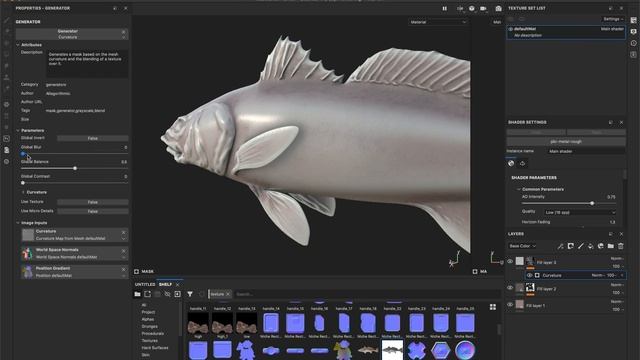The width and height of the screenshot is (640, 360).
Task: Click the MA view icon at viewport bottom right
Action: pos(475,271)
